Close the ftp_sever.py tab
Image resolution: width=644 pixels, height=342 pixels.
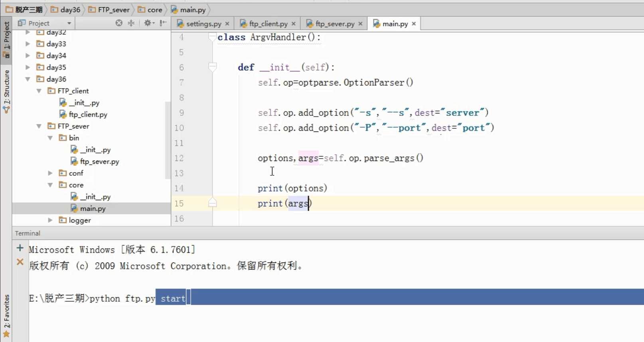[360, 24]
